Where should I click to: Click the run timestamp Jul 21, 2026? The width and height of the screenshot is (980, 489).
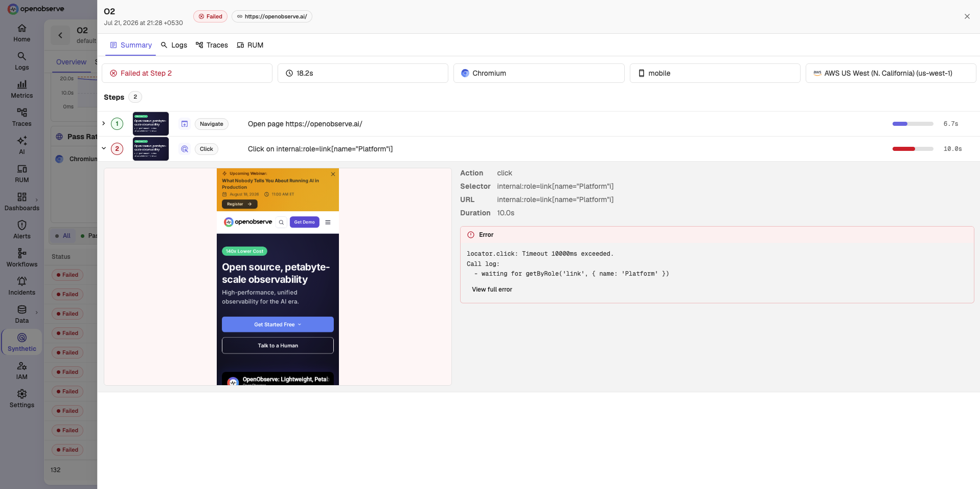(143, 23)
